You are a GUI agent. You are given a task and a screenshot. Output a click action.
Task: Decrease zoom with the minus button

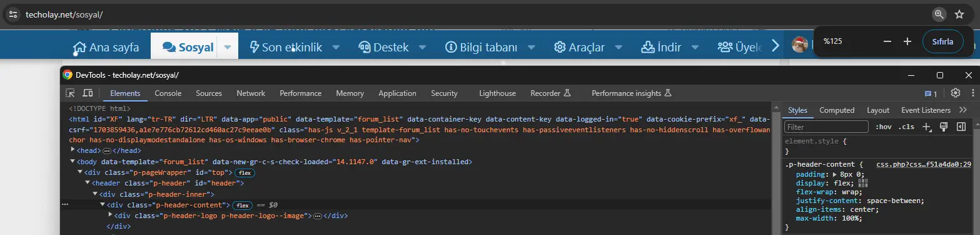pyautogui.click(x=887, y=41)
